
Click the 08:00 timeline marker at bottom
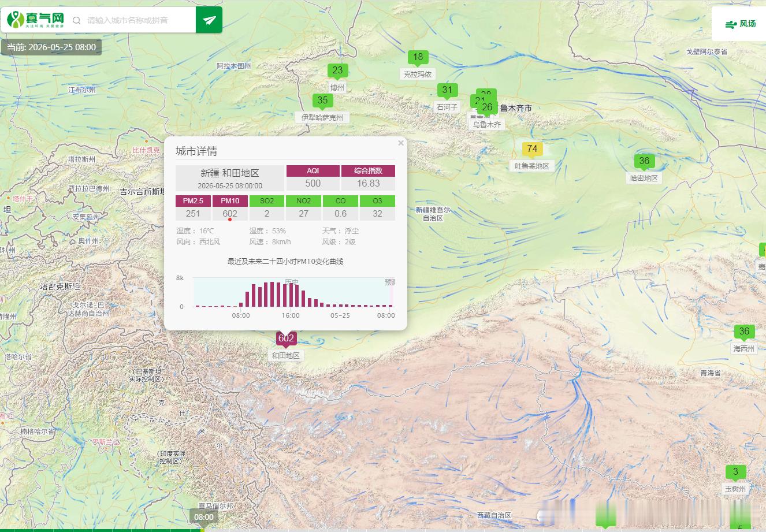[204, 517]
